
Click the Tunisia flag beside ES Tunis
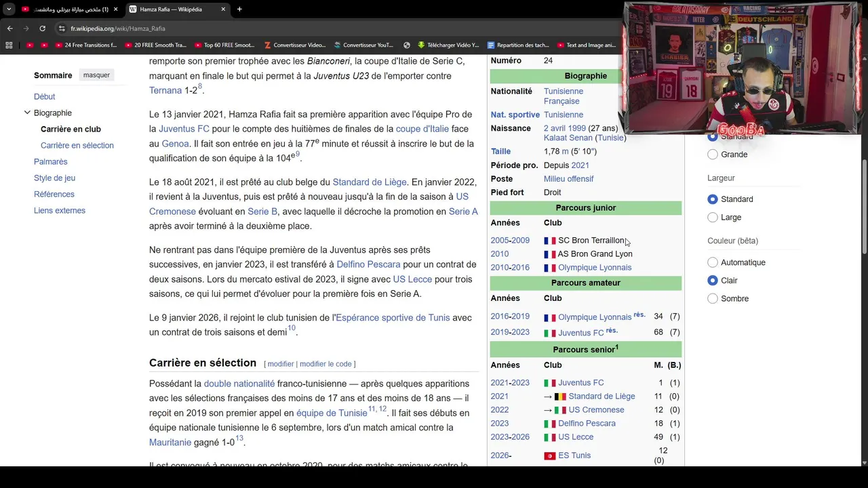click(550, 455)
